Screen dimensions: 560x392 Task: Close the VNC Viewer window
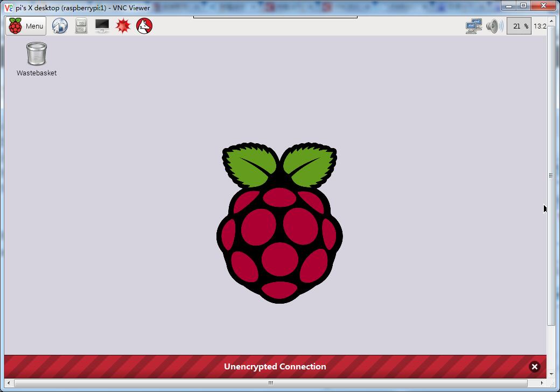(543, 6)
